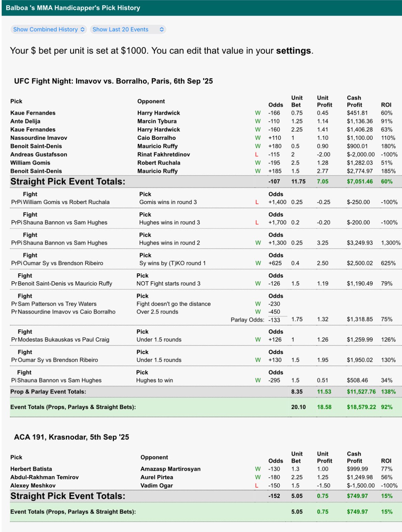Image resolution: width=402 pixels, height=532 pixels.
Task: Open the Show Last 20 Events dropdown
Action: click(x=128, y=30)
